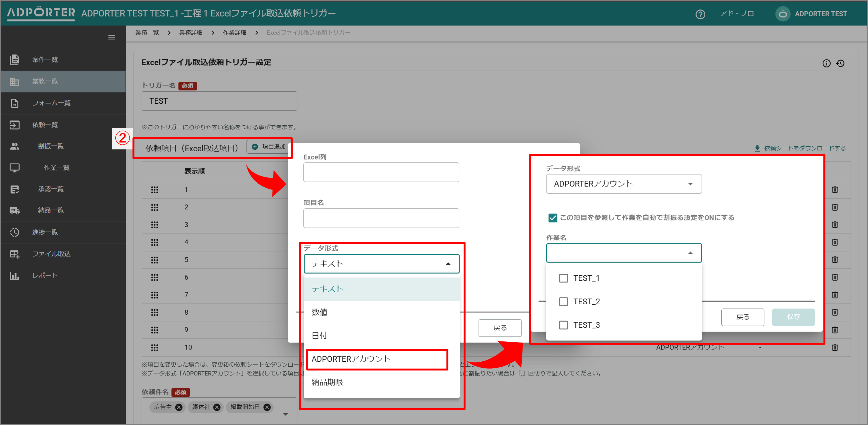Open 進捗一覧 in sidebar

coord(63,232)
